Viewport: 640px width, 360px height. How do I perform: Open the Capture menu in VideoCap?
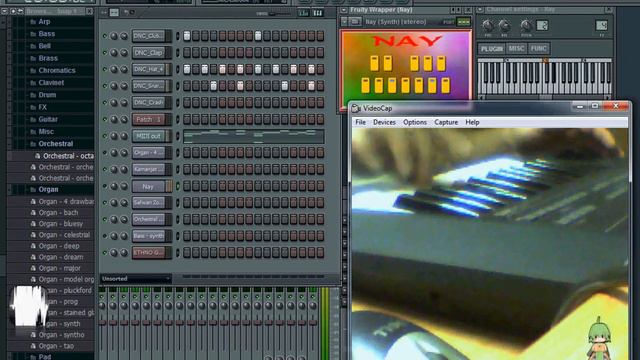pyautogui.click(x=446, y=122)
